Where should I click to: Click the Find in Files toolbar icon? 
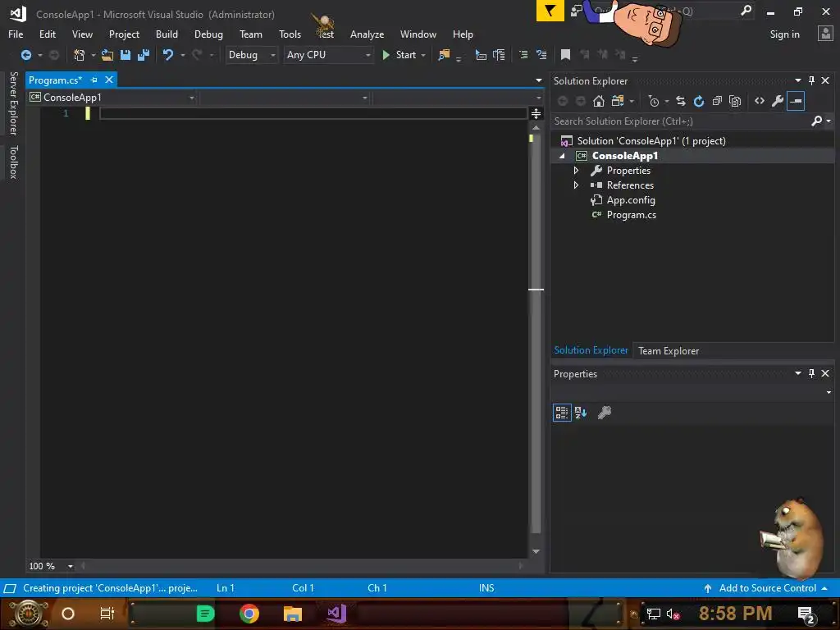pyautogui.click(x=444, y=55)
